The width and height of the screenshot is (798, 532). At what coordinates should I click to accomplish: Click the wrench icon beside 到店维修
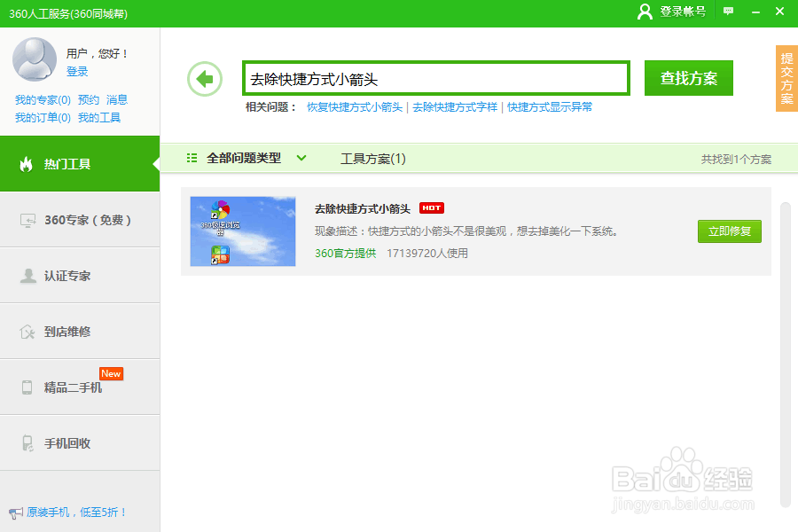[27, 332]
